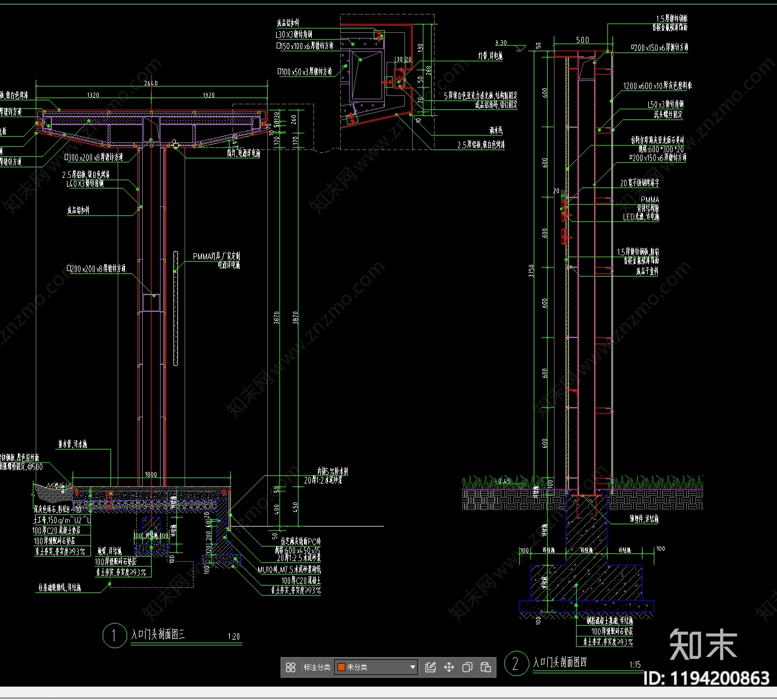Select the 入口门头剖面图三 drawing title
The image size is (777, 700).
[x=158, y=635]
